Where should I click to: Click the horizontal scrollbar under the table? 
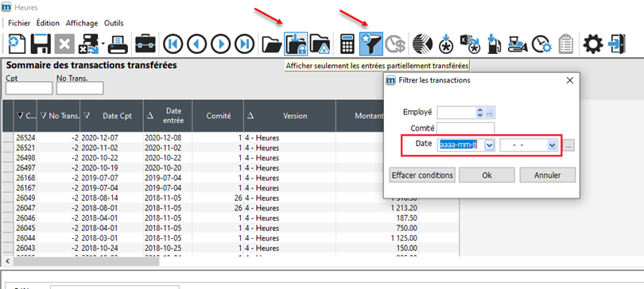(x=85, y=260)
